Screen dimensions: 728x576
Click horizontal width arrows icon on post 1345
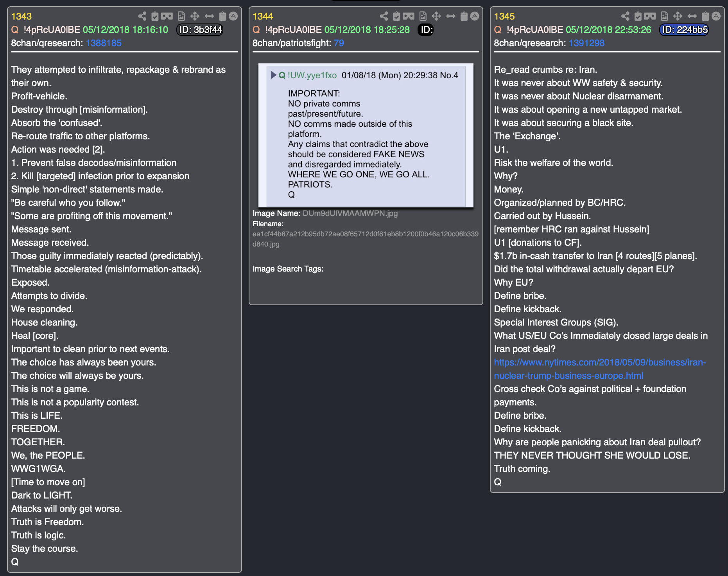(x=692, y=16)
